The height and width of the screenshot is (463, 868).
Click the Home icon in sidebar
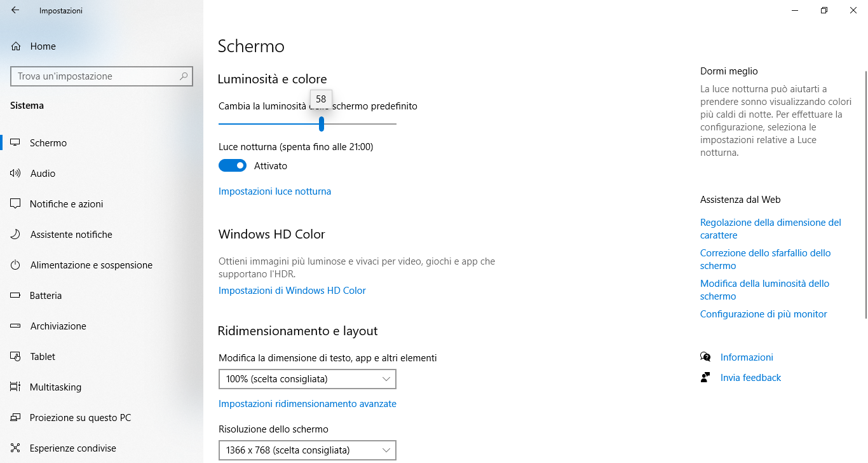[16, 46]
